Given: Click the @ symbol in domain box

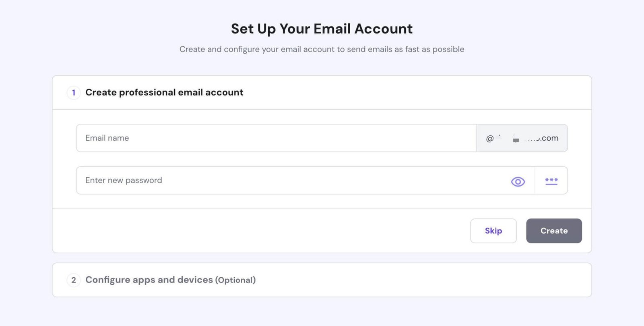Looking at the screenshot, I should click(489, 138).
